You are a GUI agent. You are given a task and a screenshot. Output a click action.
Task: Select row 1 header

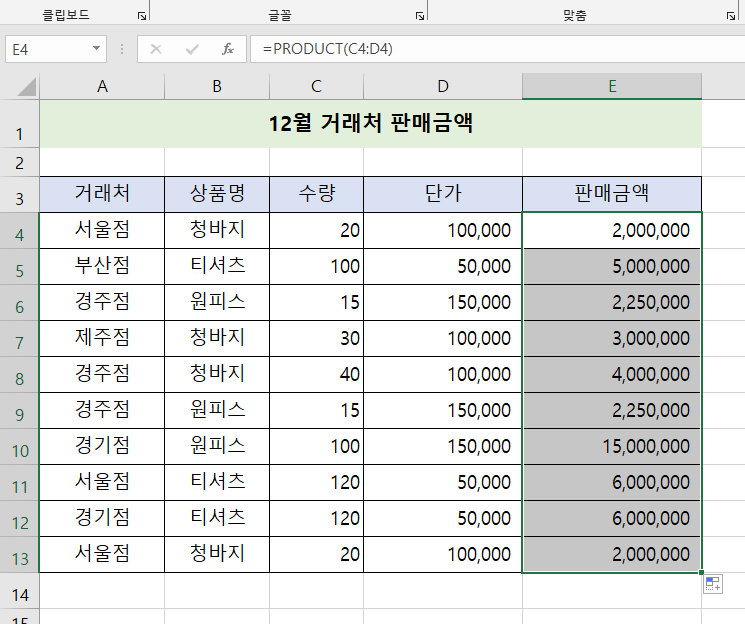tap(19, 124)
